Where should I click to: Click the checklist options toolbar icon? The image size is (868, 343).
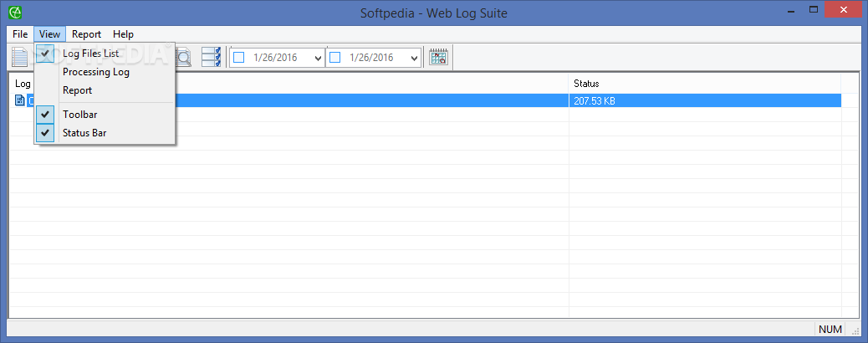click(211, 57)
